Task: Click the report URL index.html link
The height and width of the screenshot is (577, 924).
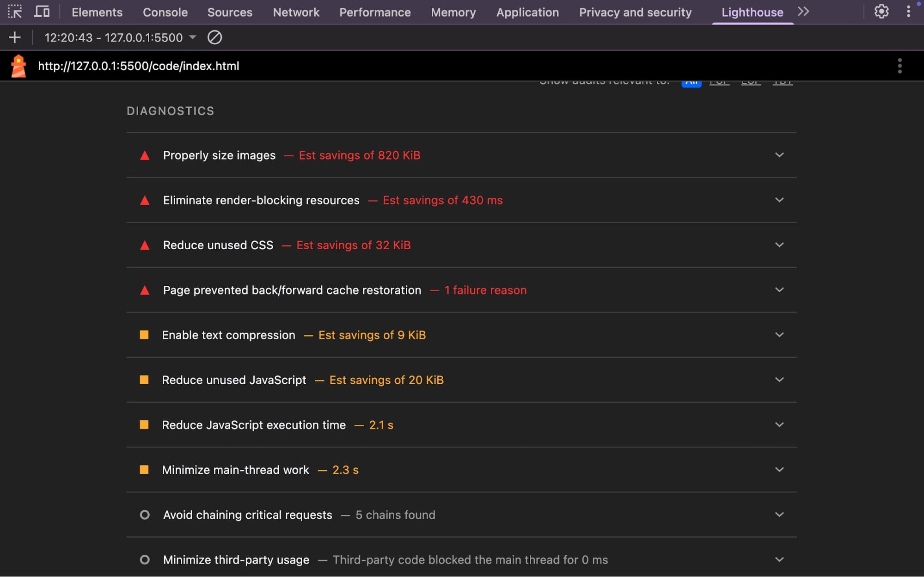Action: pyautogui.click(x=139, y=66)
